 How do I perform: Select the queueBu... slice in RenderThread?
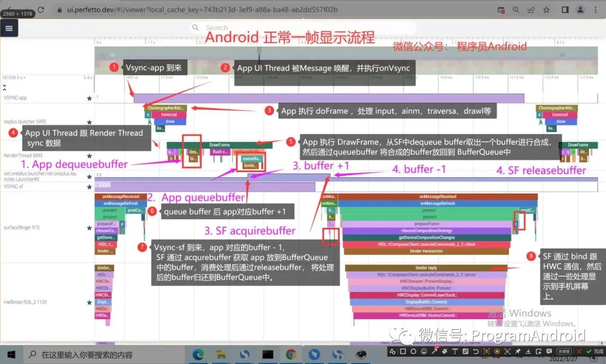[251, 159]
